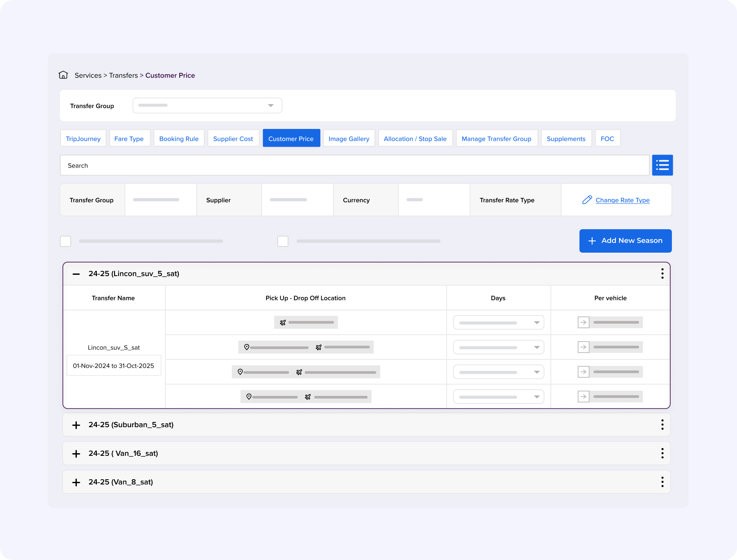Screen dimensions: 737x560
Task: Click the Per vehicle column header
Action: 610,298
